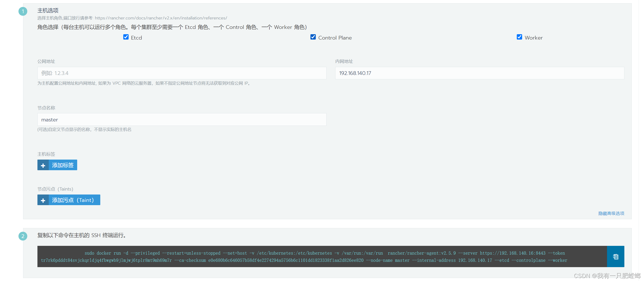This screenshot has height=281, width=644.
Task: Click the 复制以下命令在主机的 SSH 终端运行 heading
Action: click(x=82, y=235)
